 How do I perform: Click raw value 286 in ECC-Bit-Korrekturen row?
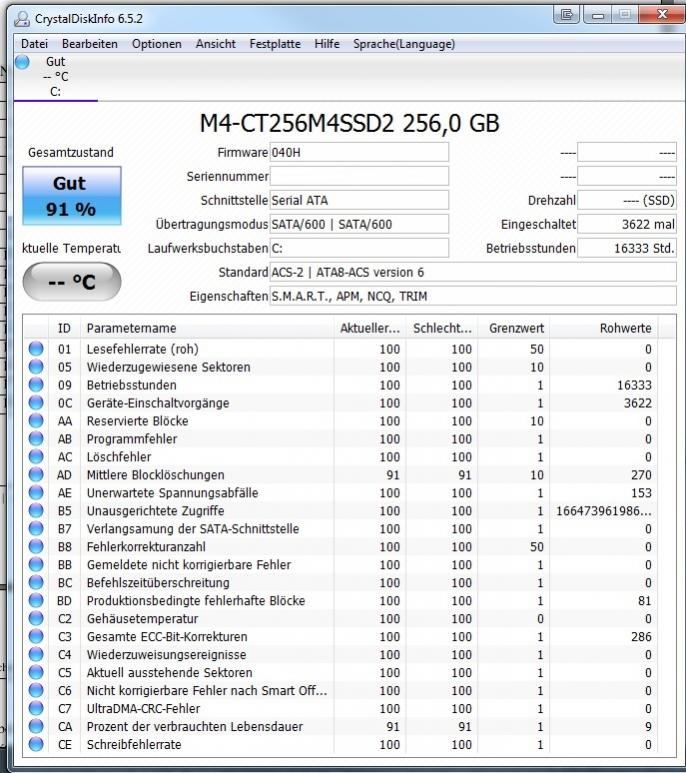(641, 636)
